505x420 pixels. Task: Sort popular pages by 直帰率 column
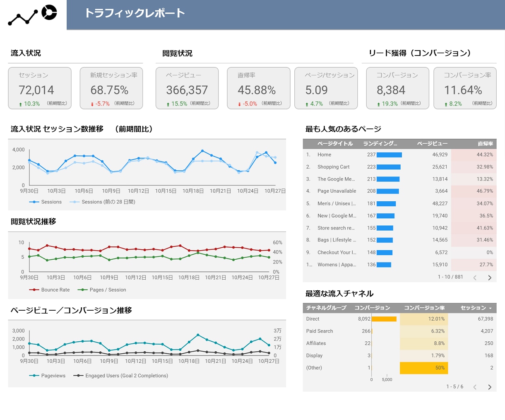pyautogui.click(x=485, y=144)
